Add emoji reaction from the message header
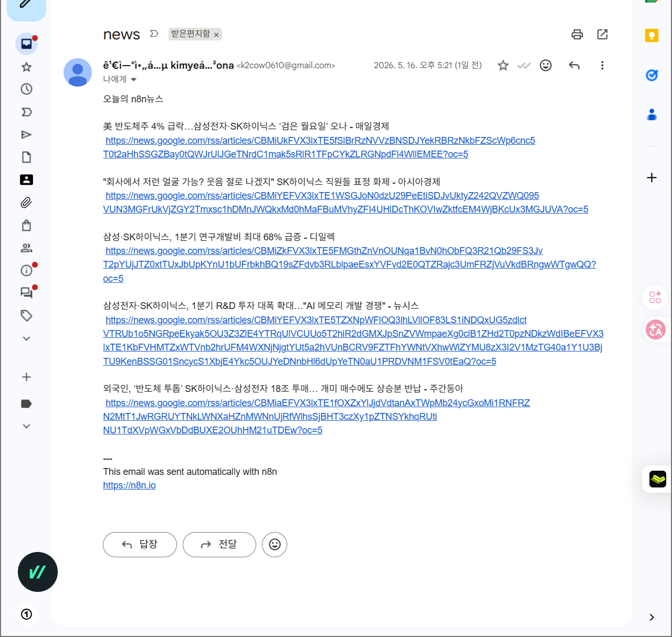Viewport: 672px width, 637px height. (546, 66)
